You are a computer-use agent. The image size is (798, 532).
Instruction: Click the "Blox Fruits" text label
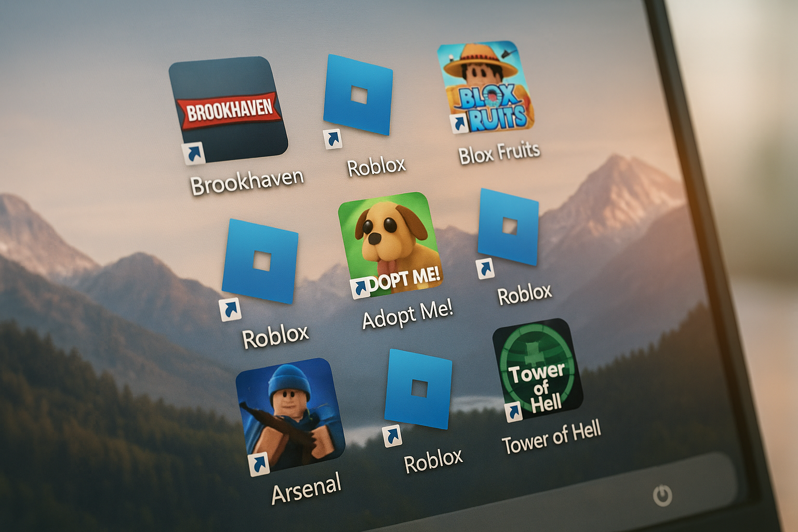[x=499, y=153]
